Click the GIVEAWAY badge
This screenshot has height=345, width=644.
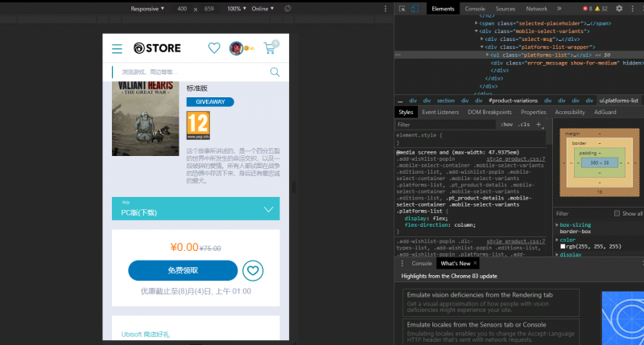point(210,102)
